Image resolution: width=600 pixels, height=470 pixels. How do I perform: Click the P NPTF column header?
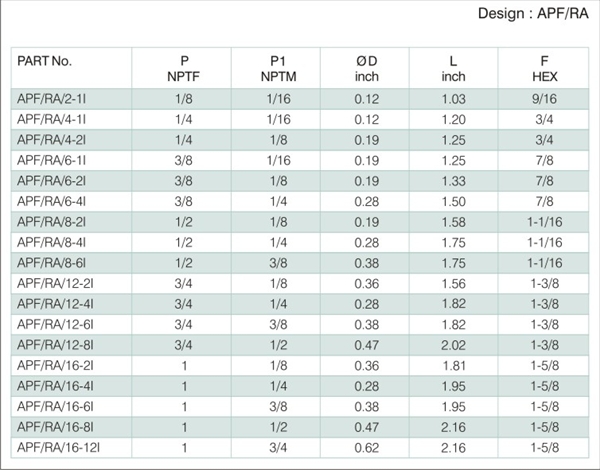(184, 69)
